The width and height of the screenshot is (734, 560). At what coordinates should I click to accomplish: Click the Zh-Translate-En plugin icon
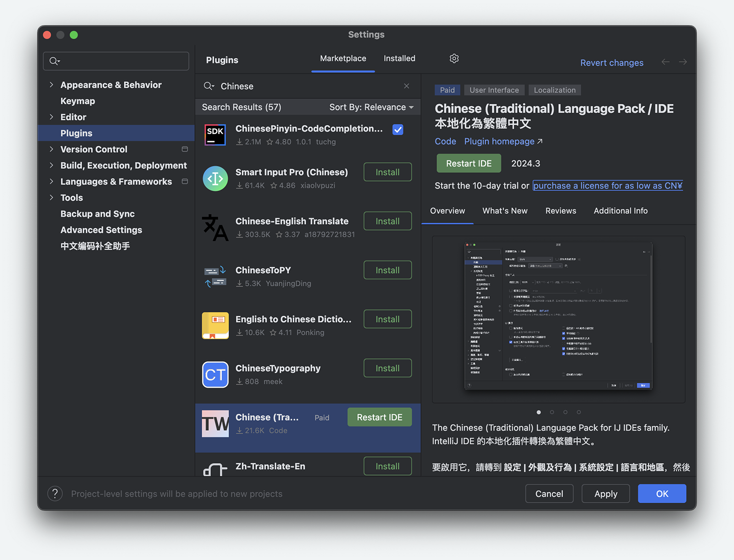coord(215,469)
